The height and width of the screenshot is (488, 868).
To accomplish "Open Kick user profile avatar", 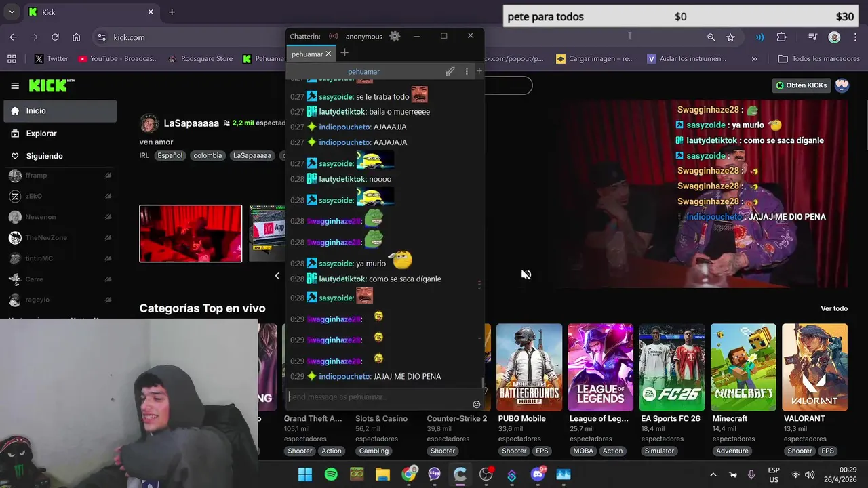I will [x=842, y=85].
